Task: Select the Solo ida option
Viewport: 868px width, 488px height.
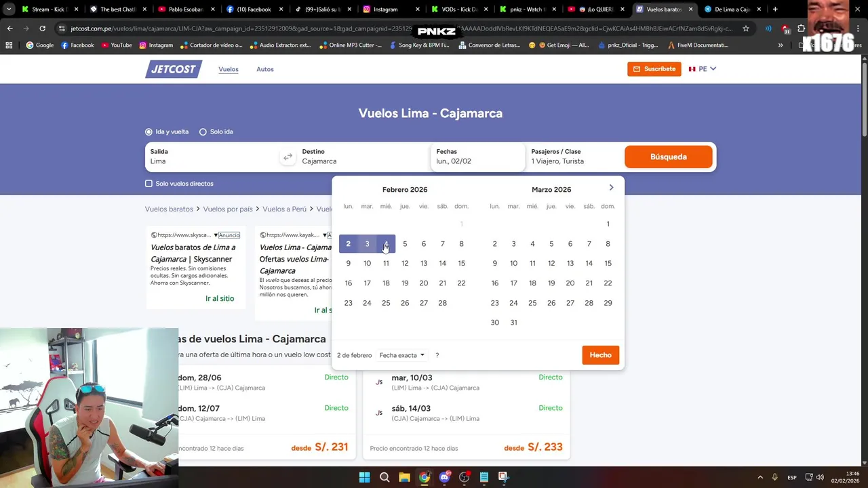Action: click(x=216, y=131)
